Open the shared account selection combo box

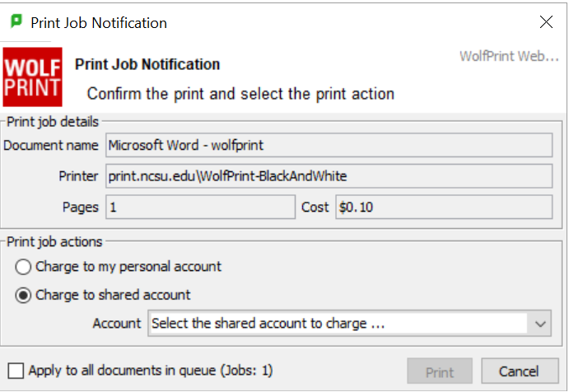pos(338,324)
